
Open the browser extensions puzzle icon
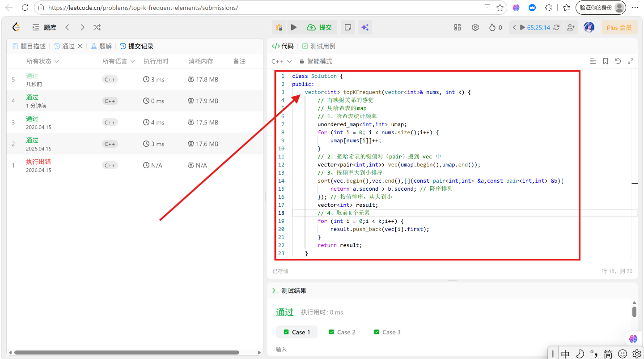coord(549,8)
